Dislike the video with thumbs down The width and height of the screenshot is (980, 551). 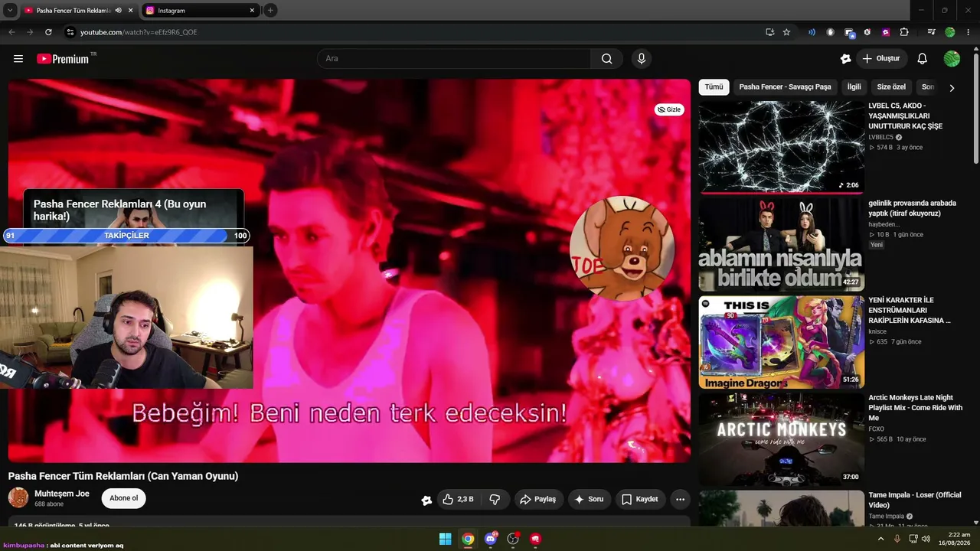[x=495, y=499]
